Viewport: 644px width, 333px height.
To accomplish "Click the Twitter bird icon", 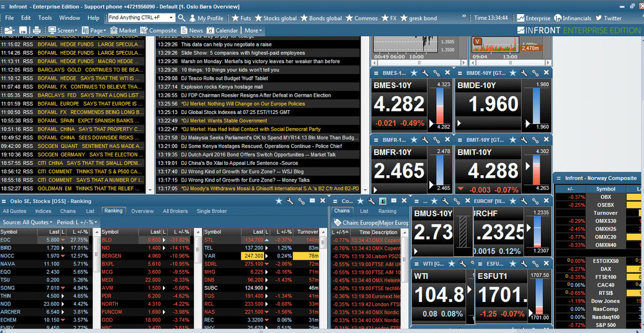I will coord(599,18).
